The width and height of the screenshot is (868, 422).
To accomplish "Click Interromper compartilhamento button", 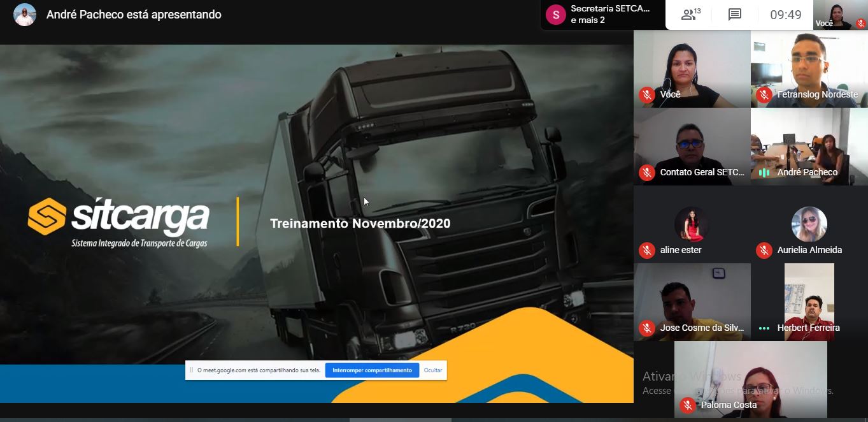I will pos(372,370).
